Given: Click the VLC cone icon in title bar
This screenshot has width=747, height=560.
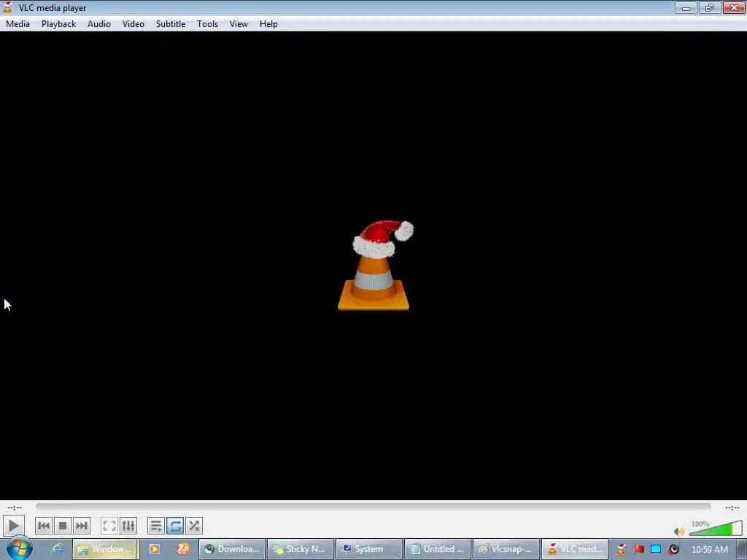Looking at the screenshot, I should pyautogui.click(x=7, y=7).
